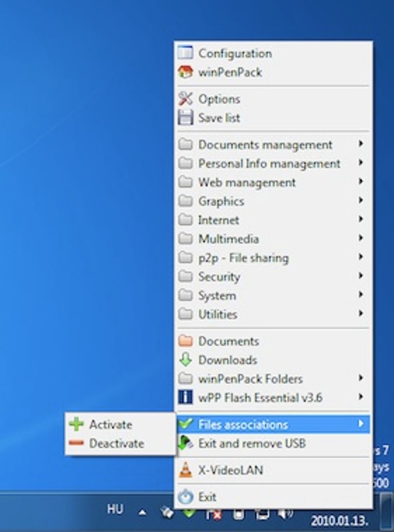Expand the winPenPack Folders submenu arrow

click(x=361, y=378)
